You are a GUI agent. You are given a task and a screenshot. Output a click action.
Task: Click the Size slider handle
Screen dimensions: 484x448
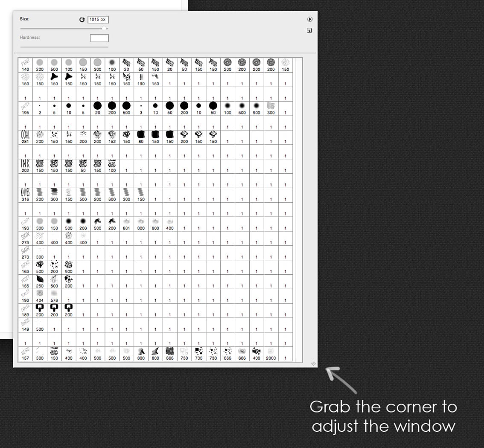[x=104, y=29]
